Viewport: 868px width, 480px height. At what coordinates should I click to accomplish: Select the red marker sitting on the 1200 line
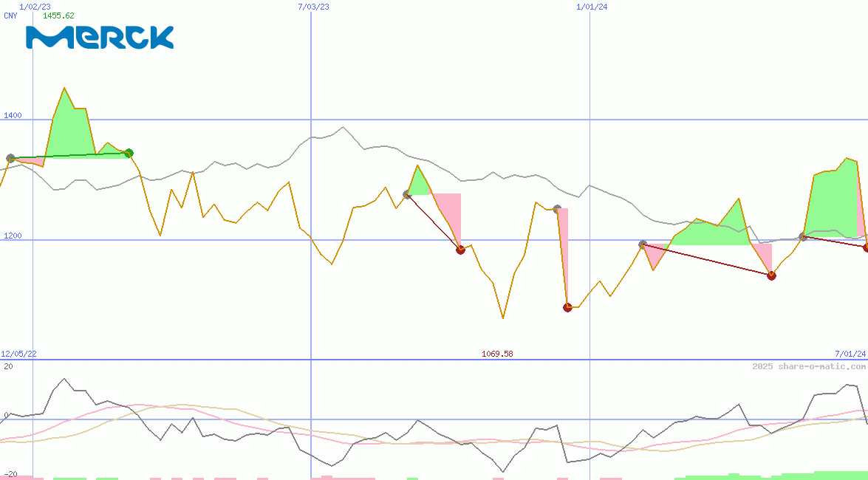pos(460,250)
